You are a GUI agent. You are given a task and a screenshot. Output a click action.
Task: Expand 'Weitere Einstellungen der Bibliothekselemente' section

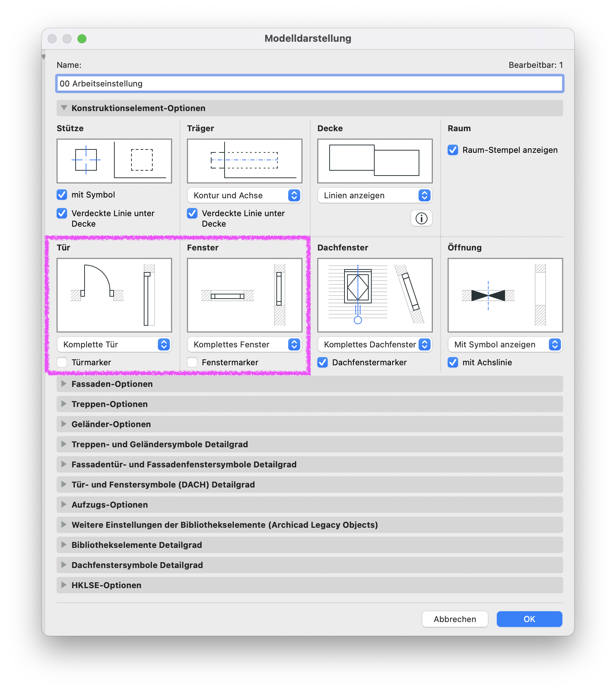310,525
